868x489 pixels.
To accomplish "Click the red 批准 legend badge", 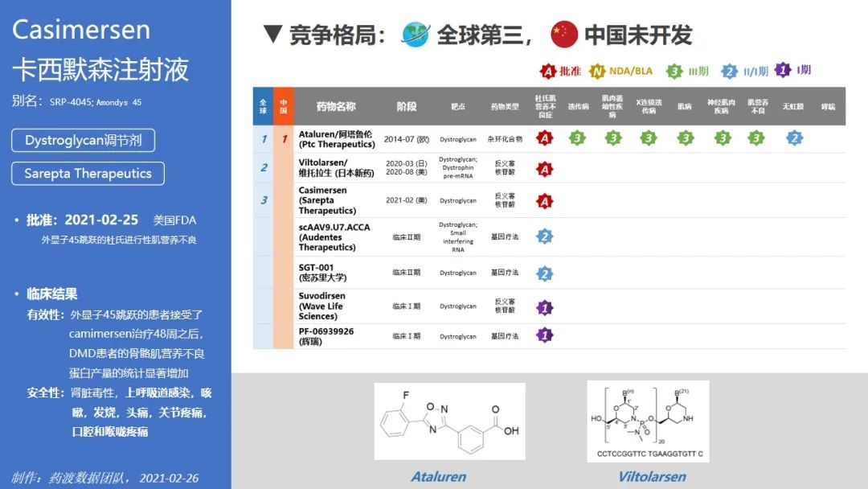I will click(x=548, y=72).
